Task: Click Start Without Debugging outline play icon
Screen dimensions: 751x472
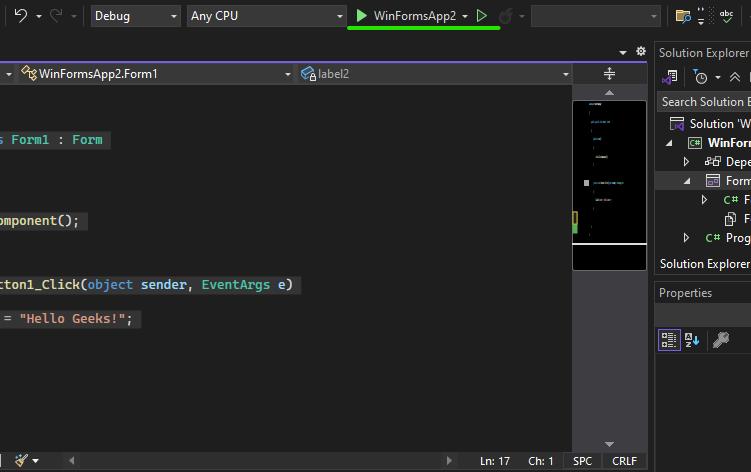Action: [482, 16]
